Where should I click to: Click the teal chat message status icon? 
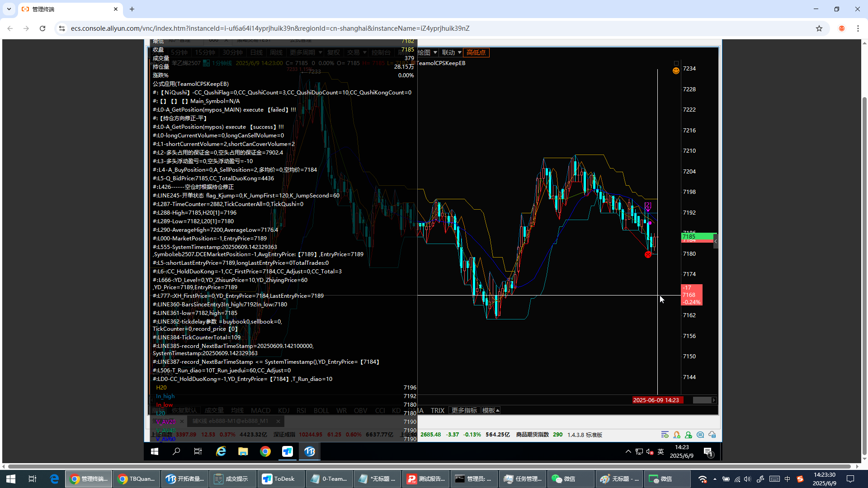pos(700,435)
